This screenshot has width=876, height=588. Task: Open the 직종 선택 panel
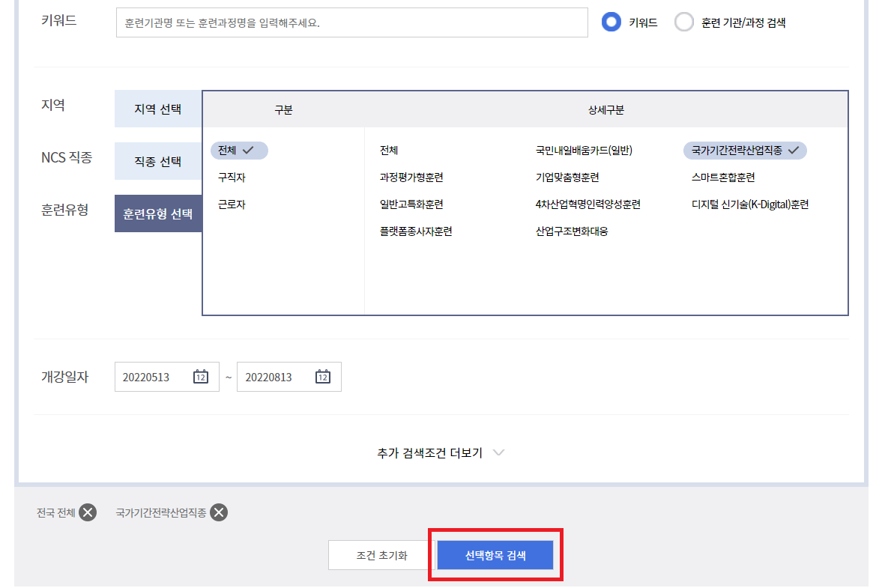tap(158, 160)
